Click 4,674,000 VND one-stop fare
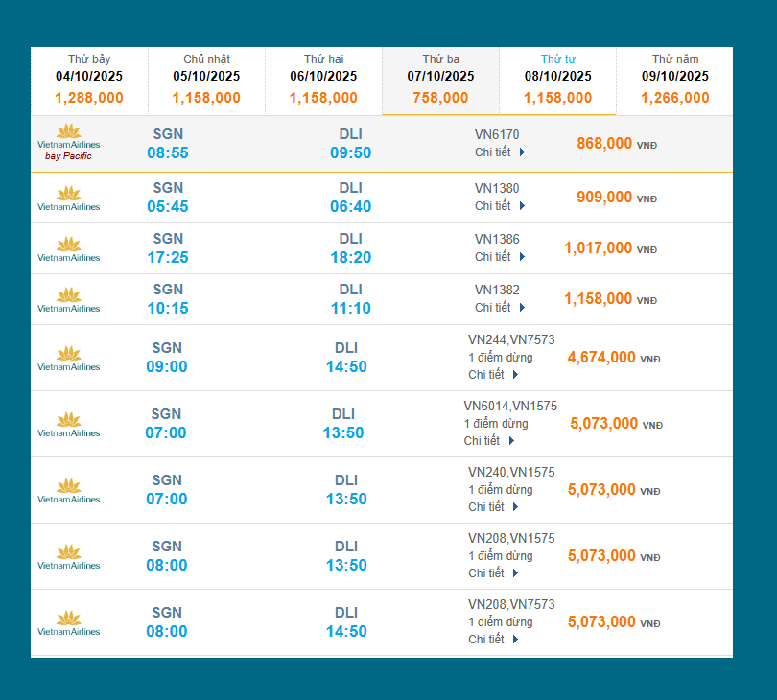This screenshot has width=777, height=700. click(601, 358)
